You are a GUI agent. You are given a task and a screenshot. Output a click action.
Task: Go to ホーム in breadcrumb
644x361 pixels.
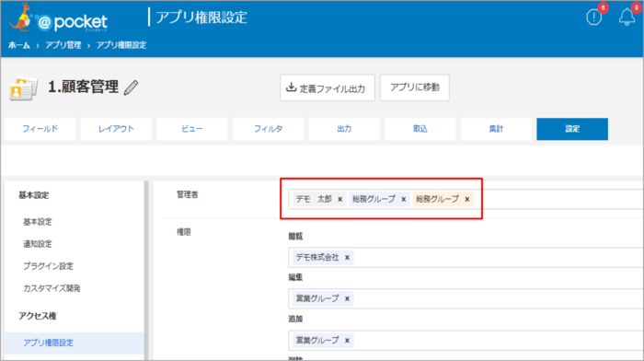19,45
